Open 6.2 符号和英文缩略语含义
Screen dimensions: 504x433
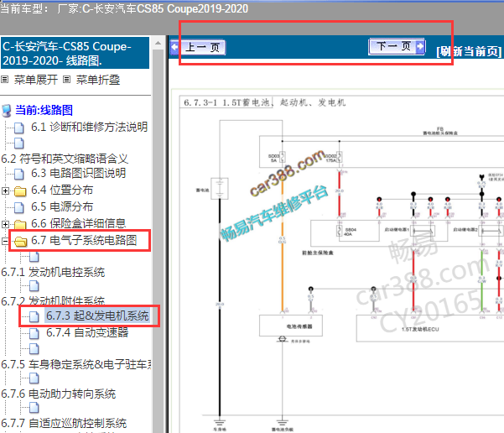click(65, 159)
